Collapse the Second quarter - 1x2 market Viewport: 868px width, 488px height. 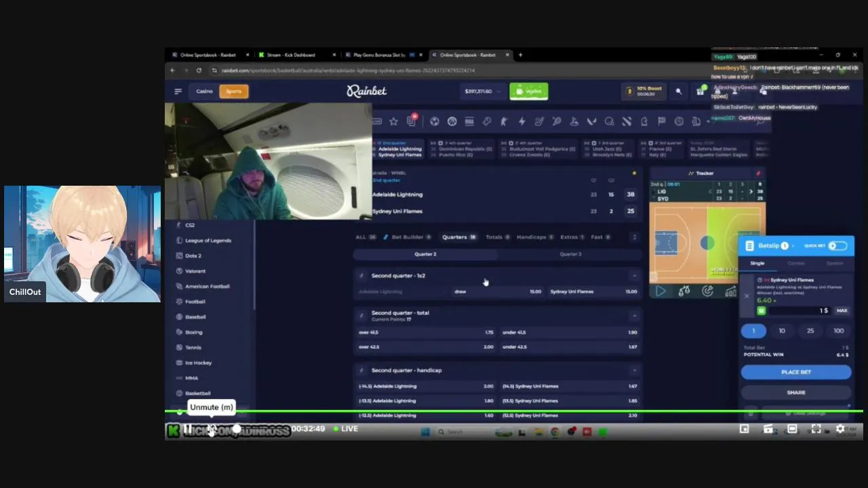point(634,276)
